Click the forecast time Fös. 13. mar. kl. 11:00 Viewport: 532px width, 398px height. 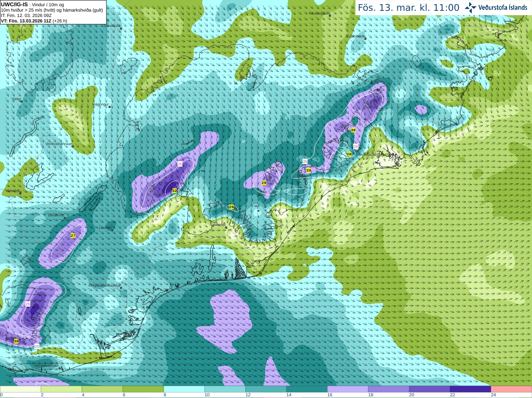409,8
